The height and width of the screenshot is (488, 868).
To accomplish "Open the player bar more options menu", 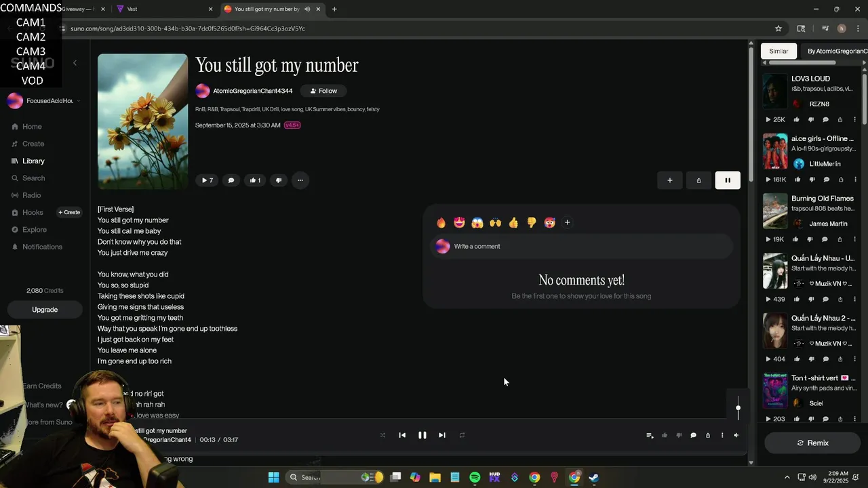I will 722,435.
